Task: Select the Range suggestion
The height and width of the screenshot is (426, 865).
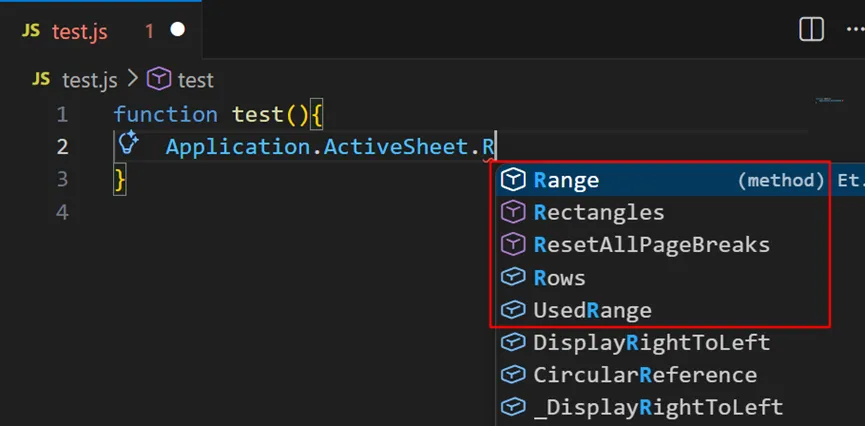Action: pos(566,180)
